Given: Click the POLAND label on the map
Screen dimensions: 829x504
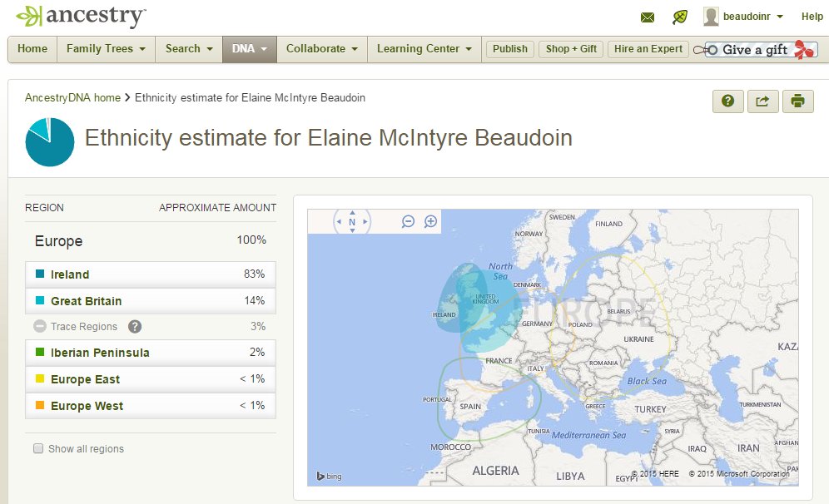Looking at the screenshot, I should click(x=580, y=325).
